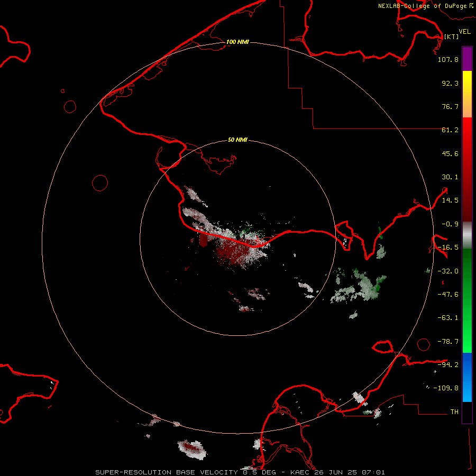Click the -32.0 velocity scale value

pos(448,271)
